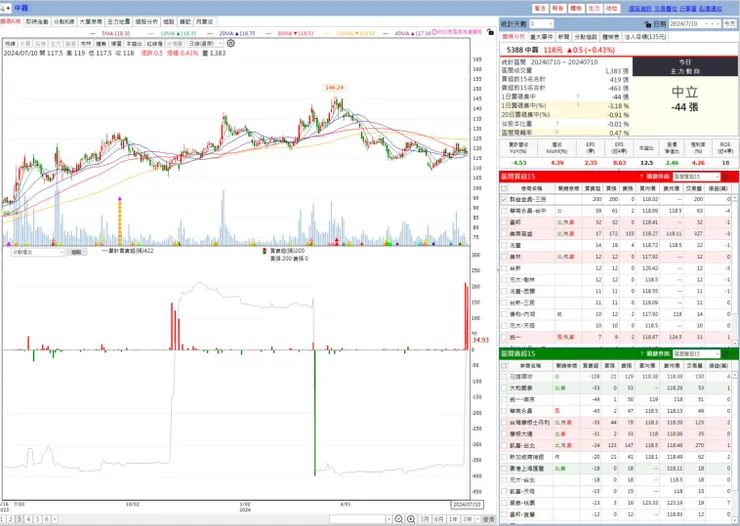Click the 1年 range button

coord(453,519)
